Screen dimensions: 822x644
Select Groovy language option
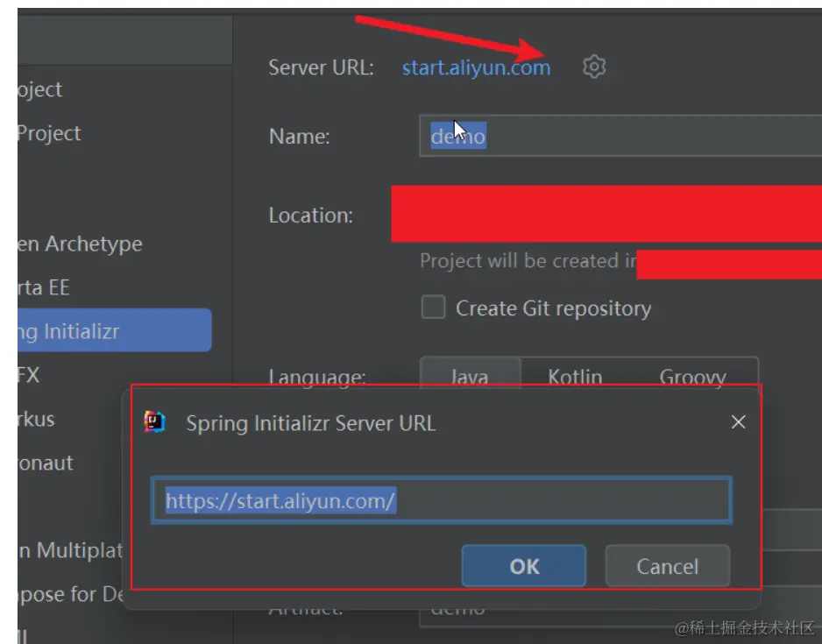[692, 376]
